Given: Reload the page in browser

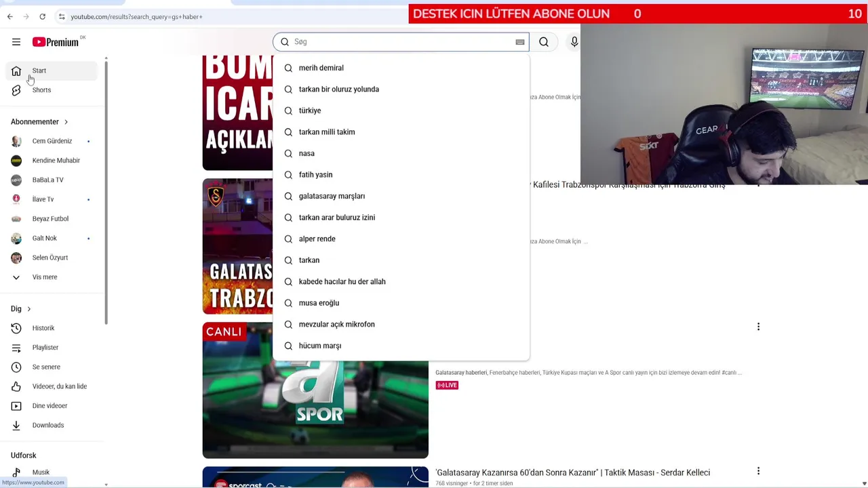Looking at the screenshot, I should tap(42, 16).
